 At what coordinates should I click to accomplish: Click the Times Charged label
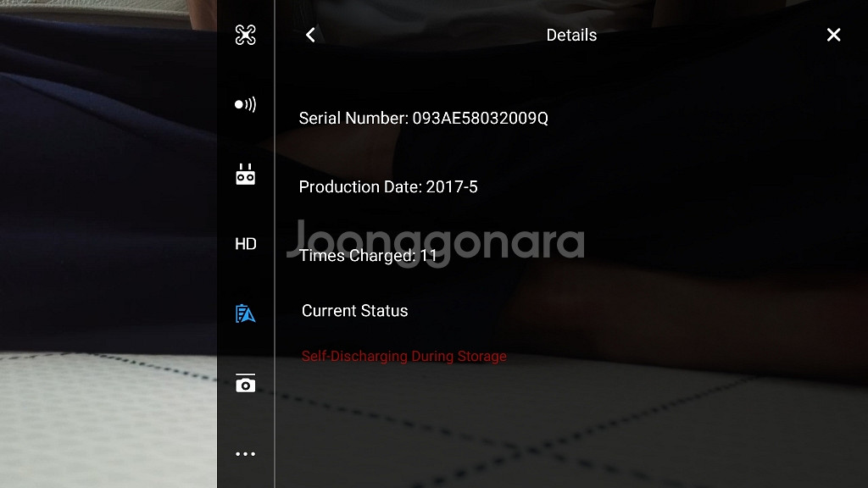click(x=357, y=255)
